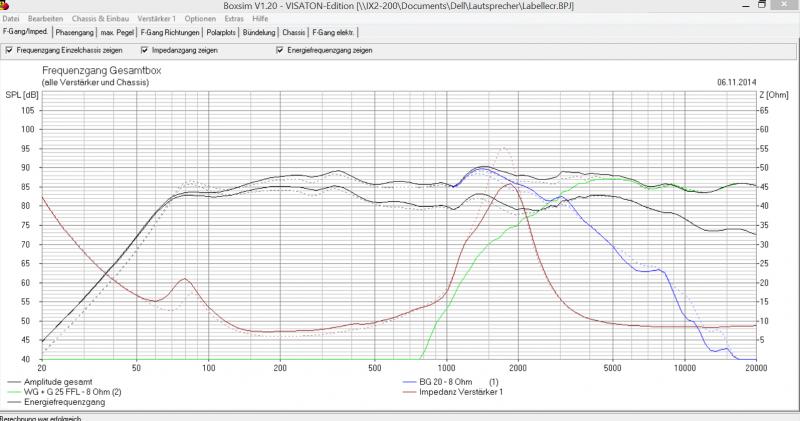Close the Boxsim window

[x=785, y=5]
